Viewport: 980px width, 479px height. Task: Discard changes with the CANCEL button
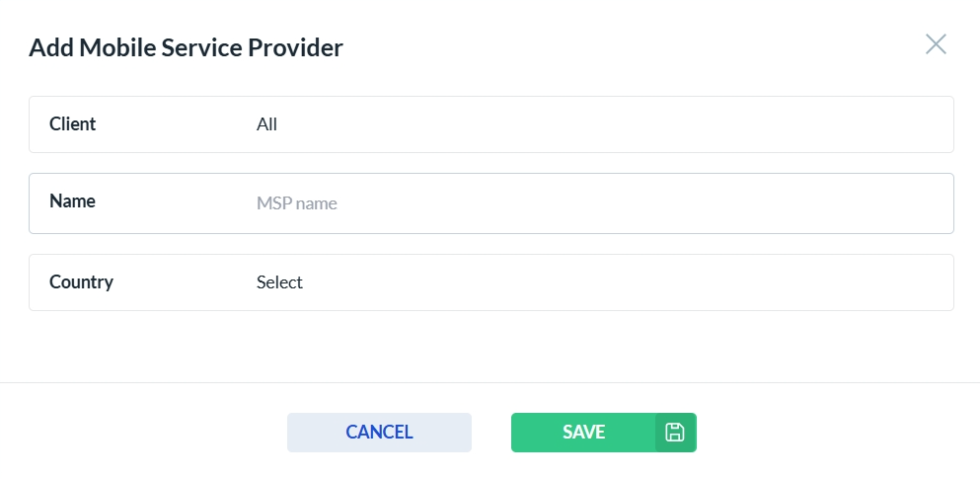379,433
